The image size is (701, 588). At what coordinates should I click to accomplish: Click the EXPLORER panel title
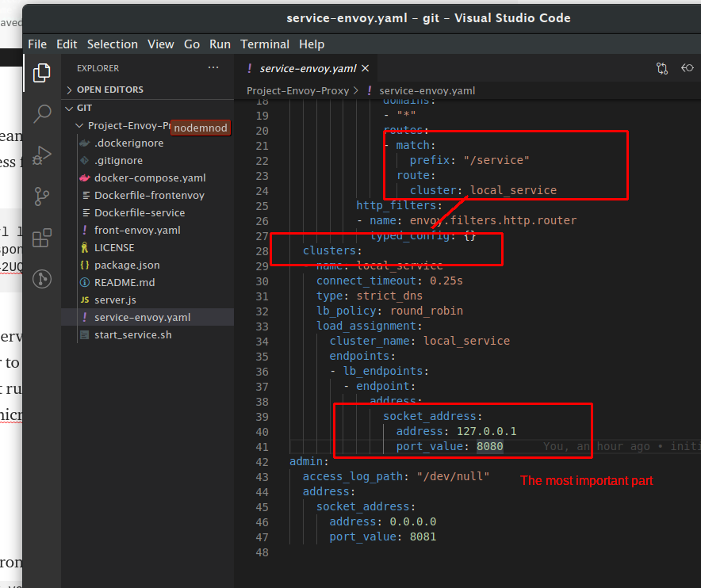98,68
